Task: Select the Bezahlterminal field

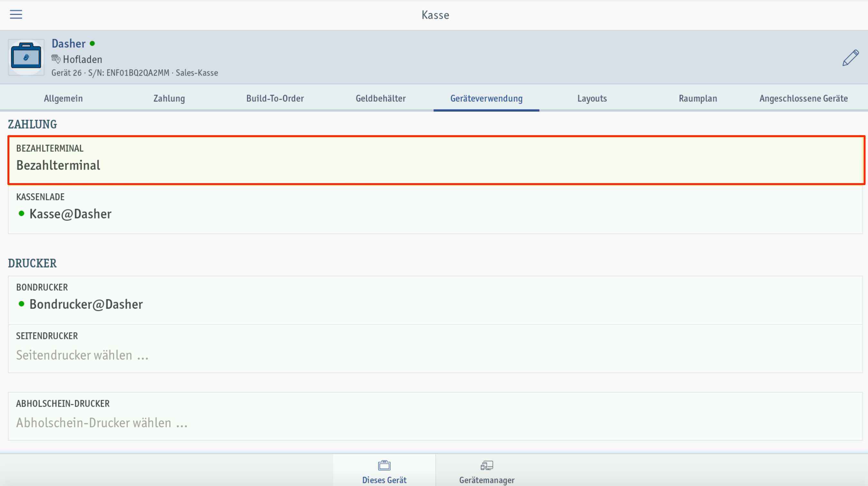Action: 435,160
